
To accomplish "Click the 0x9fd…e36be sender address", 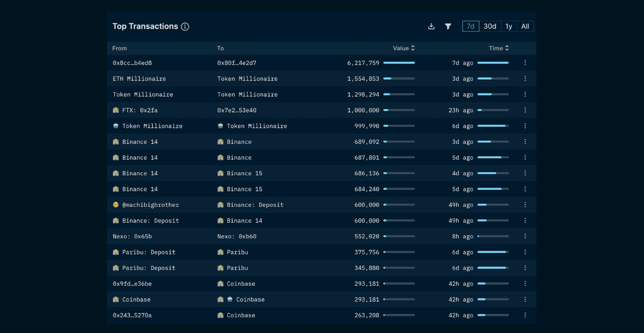I will (132, 283).
